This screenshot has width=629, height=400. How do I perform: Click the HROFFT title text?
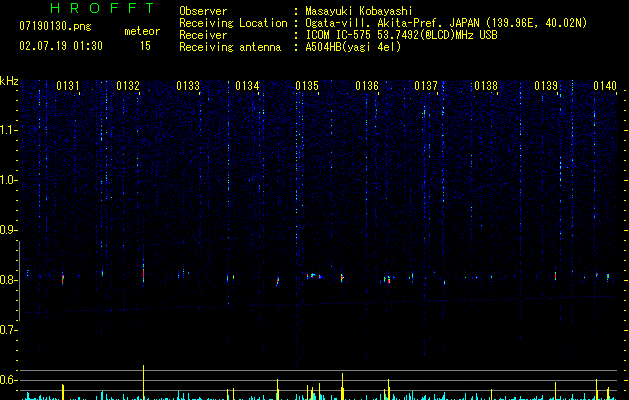[x=102, y=8]
